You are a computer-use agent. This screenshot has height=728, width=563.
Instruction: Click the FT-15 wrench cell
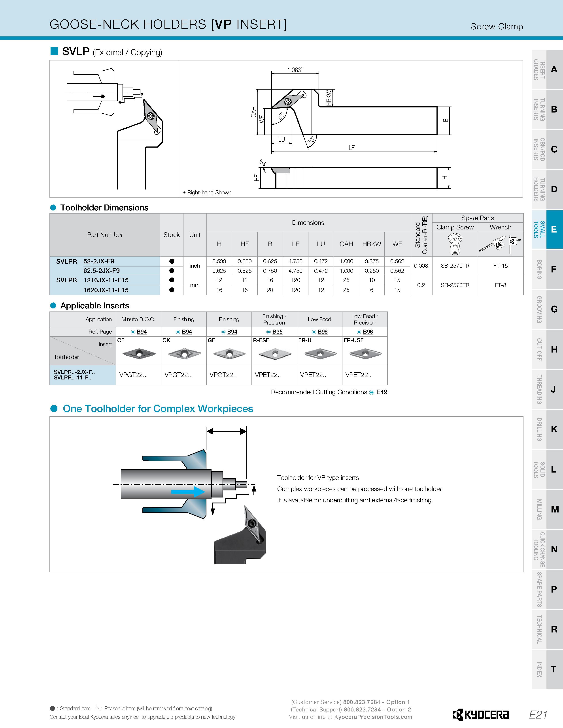(500, 266)
